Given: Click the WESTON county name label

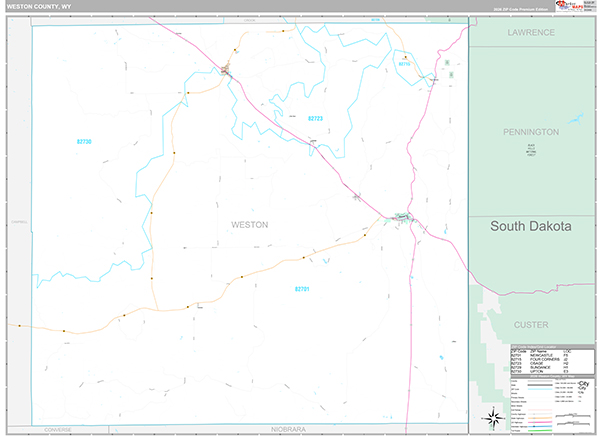Looking at the screenshot, I should coord(249,225).
